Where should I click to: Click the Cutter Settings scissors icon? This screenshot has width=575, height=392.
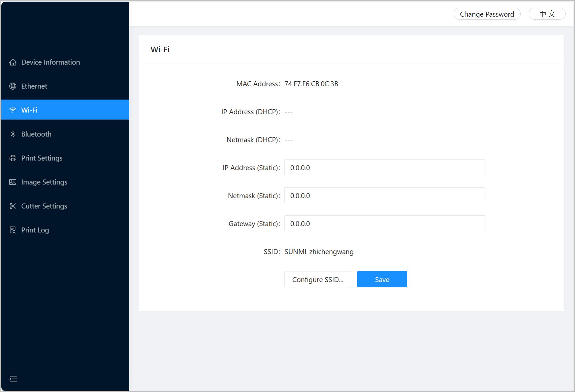click(13, 206)
